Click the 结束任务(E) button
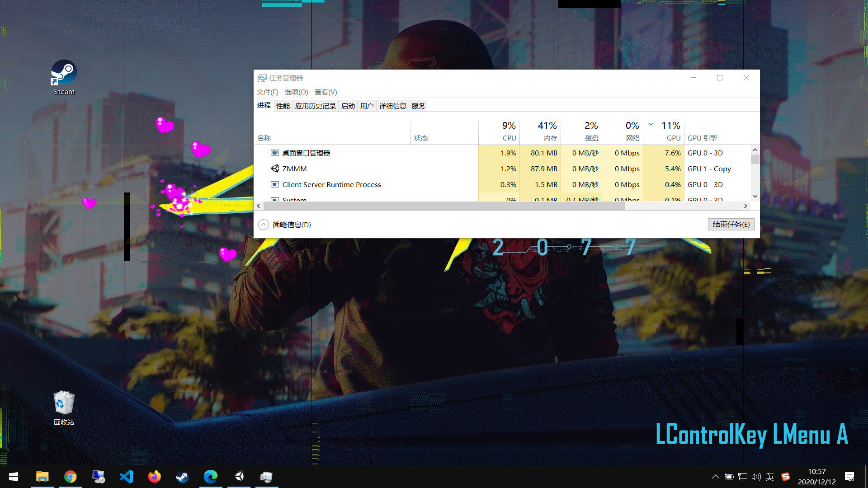The image size is (868, 488). coord(731,224)
